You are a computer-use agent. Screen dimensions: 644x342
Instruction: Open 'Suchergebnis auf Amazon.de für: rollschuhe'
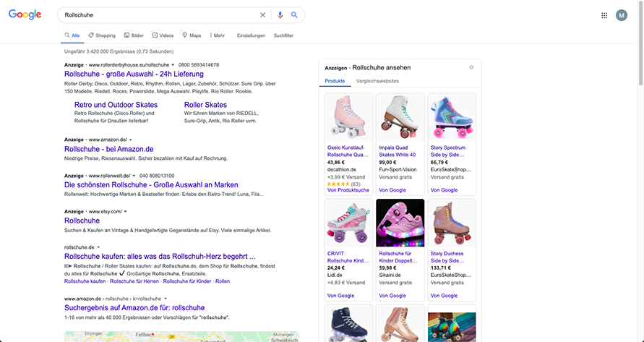coord(134,308)
